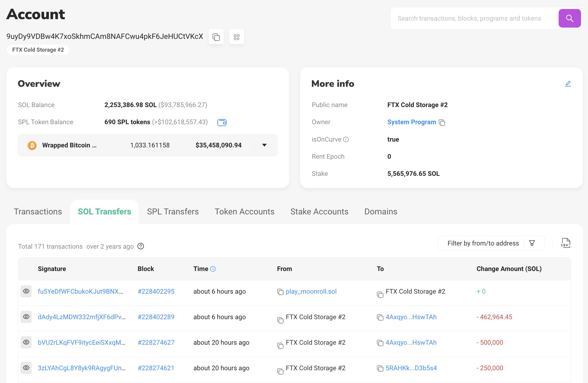
Task: Open the Filter by from/to address box
Action: 491,243
